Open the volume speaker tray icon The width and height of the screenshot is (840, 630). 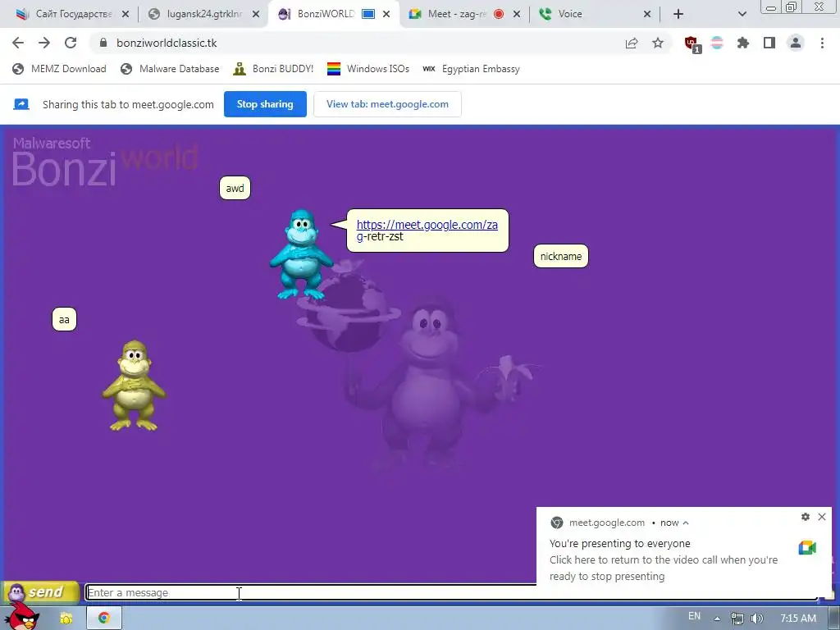(x=756, y=619)
